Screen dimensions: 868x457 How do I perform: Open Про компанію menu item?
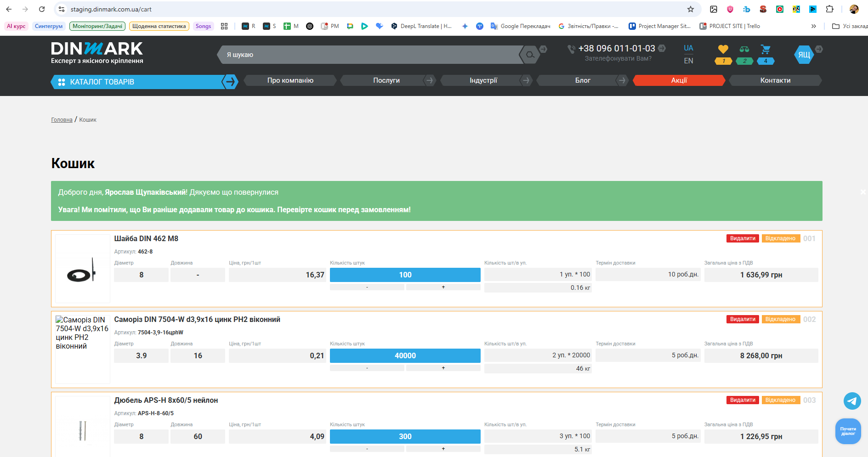point(290,80)
